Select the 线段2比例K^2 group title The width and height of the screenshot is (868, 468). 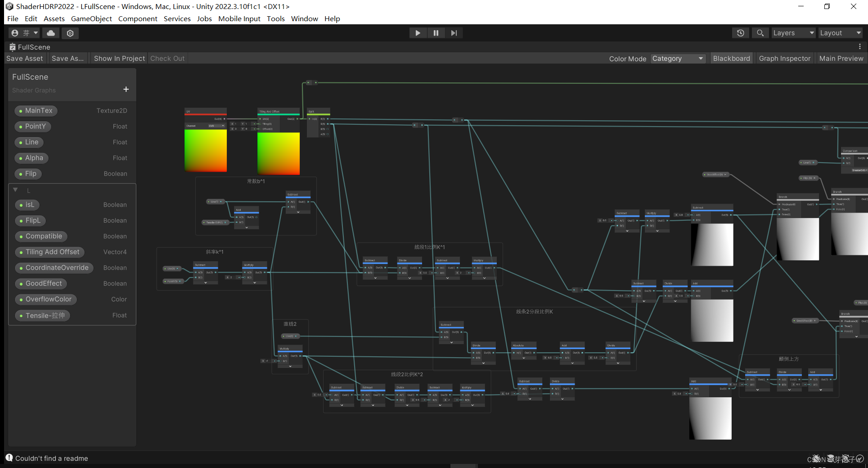pyautogui.click(x=407, y=374)
